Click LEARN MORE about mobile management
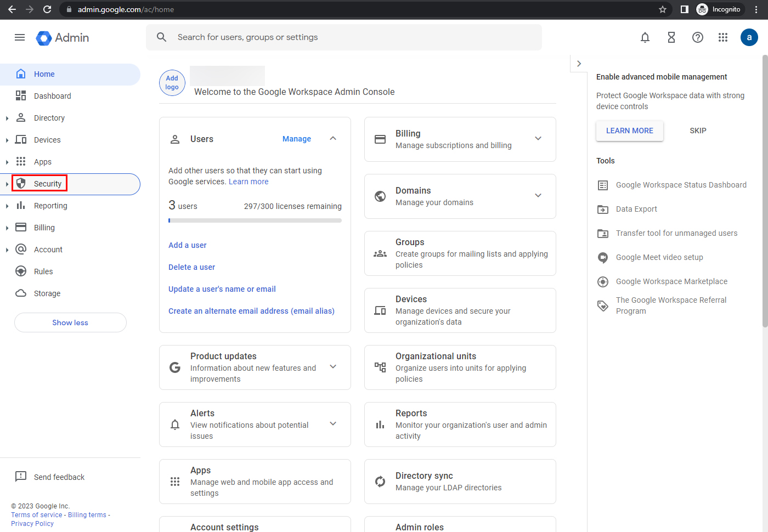The width and height of the screenshot is (768, 532). 630,131
